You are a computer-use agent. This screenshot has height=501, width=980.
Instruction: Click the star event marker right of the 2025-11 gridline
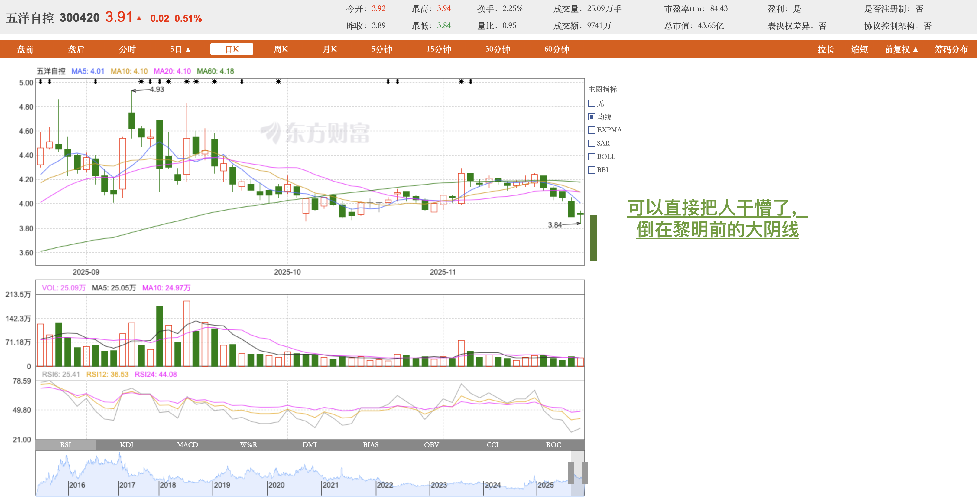coord(461,81)
